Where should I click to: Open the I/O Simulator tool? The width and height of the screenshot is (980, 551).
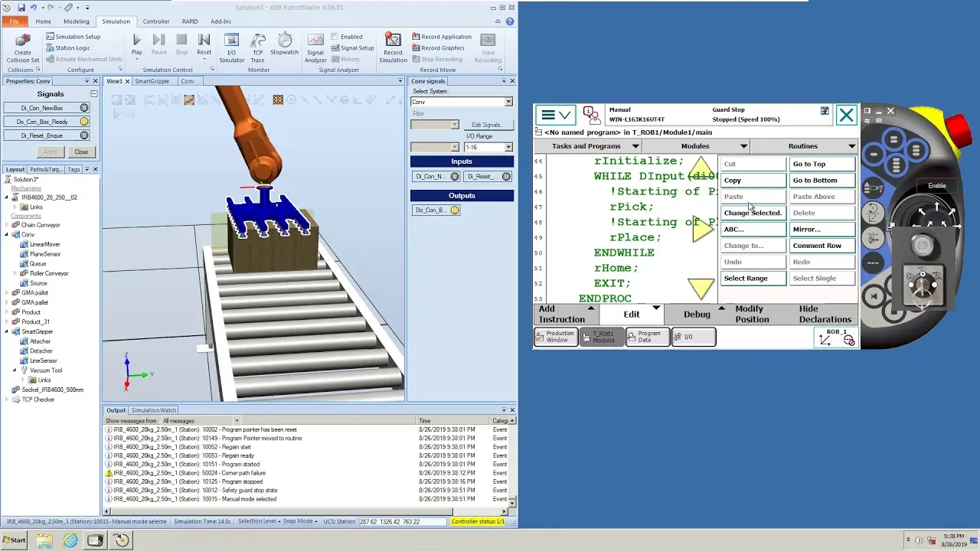pos(231,47)
